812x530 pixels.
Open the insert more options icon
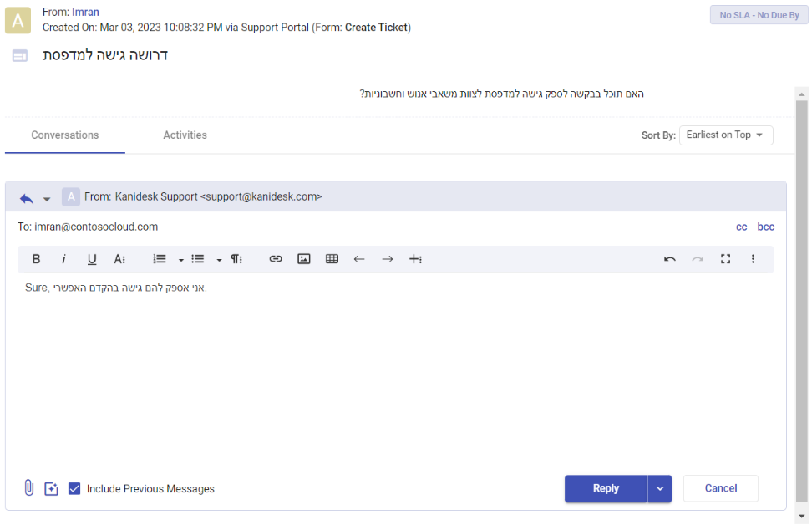[416, 259]
